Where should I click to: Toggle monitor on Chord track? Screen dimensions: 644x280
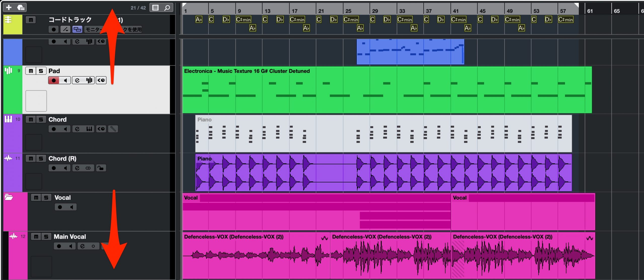coord(65,129)
